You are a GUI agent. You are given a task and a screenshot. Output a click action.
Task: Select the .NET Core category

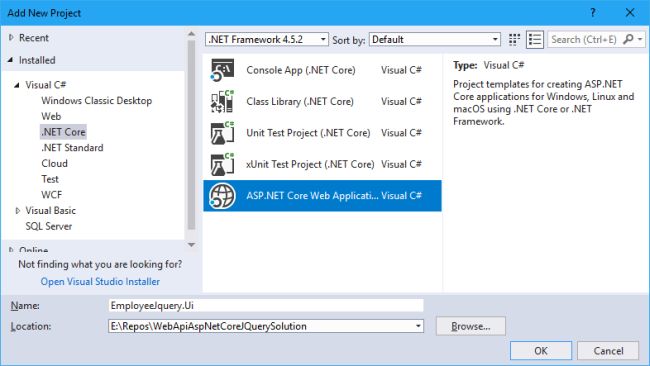pyautogui.click(x=63, y=132)
